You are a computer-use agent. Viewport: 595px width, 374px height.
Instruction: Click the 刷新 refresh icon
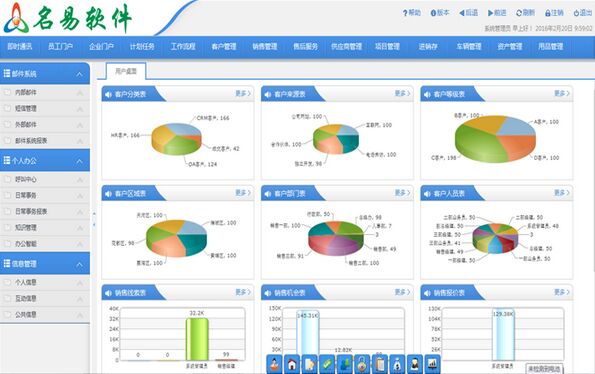(x=519, y=13)
